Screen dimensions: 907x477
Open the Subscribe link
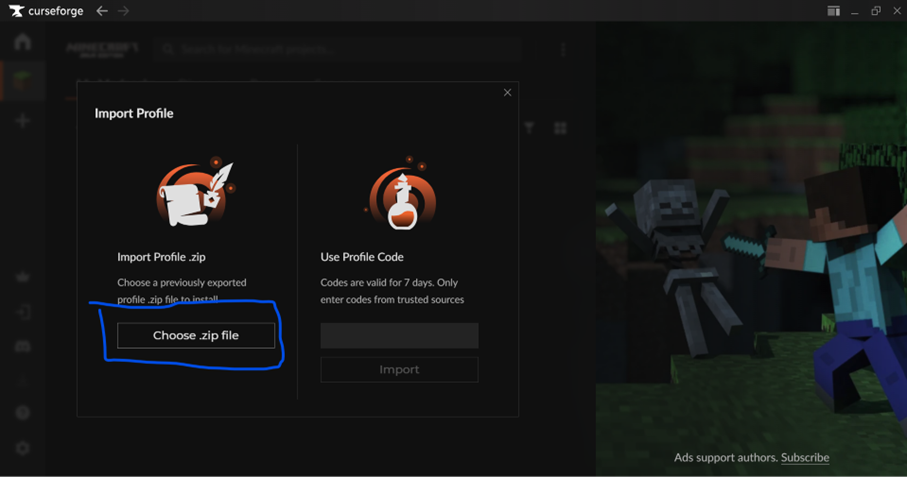coord(805,457)
